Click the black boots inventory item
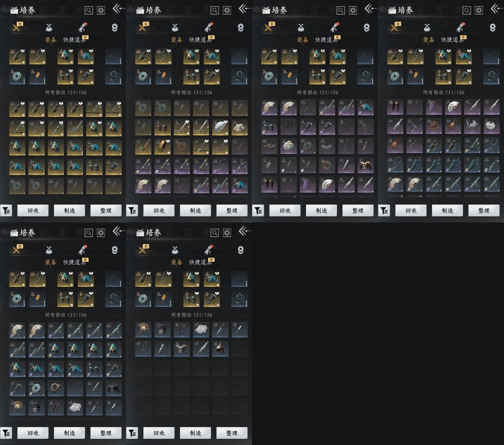Viewport: 504px width, 445px height. (x=288, y=127)
